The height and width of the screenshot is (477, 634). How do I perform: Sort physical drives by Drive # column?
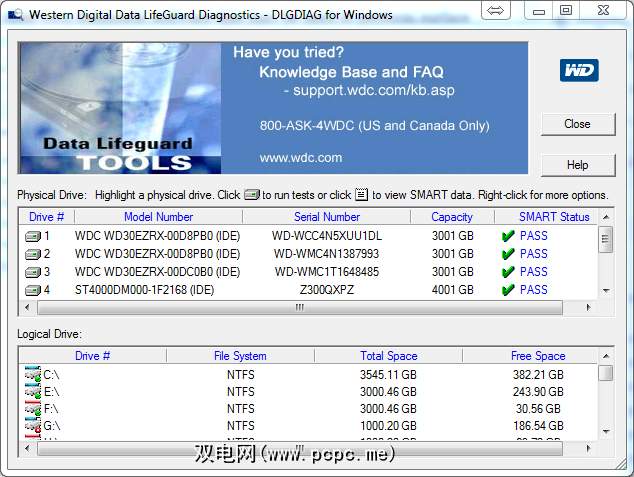(46, 217)
